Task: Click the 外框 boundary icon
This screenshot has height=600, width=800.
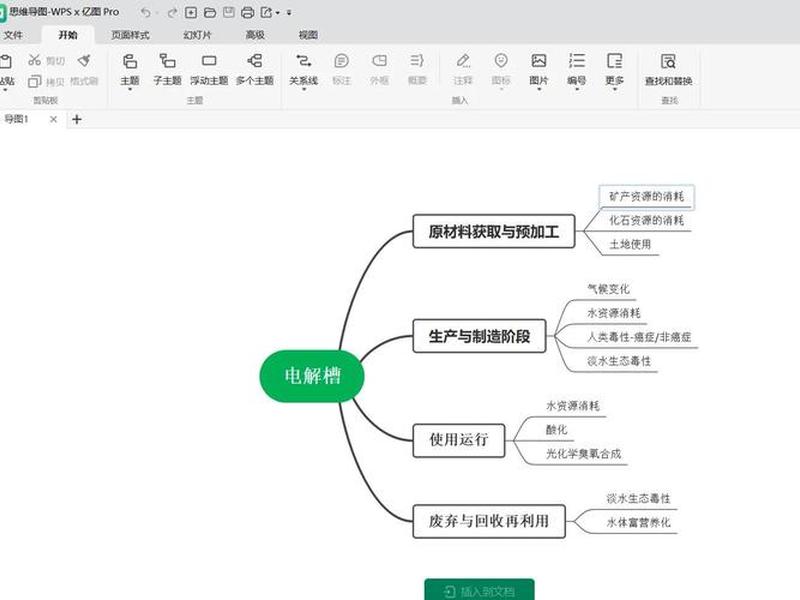Action: coord(379,61)
